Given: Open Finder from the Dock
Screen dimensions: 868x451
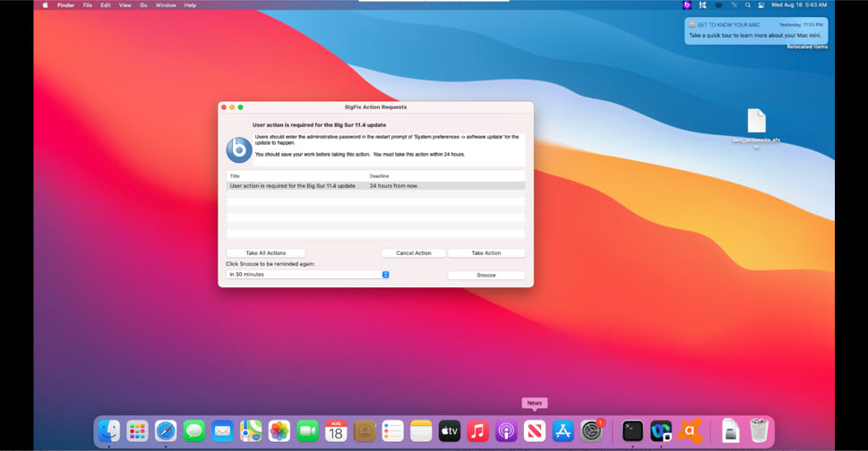Looking at the screenshot, I should [109, 431].
